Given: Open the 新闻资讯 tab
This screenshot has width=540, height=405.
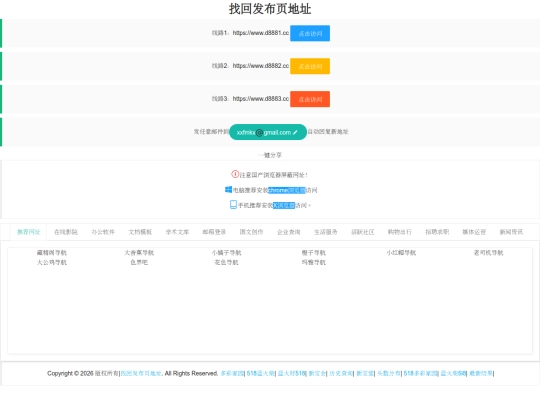Looking at the screenshot, I should point(511,232).
